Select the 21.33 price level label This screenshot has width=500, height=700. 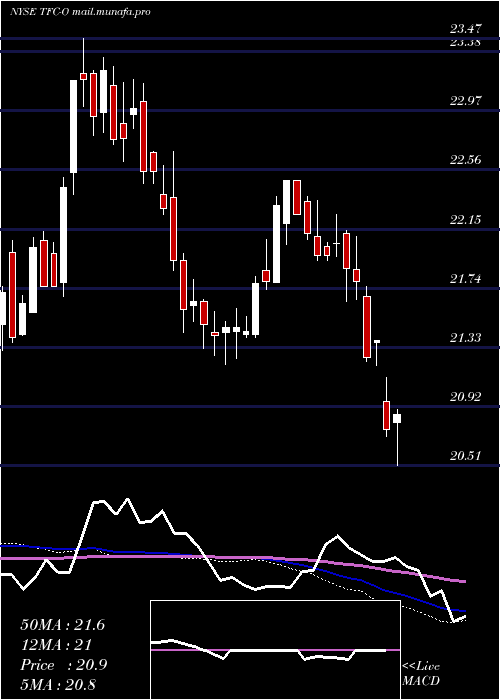click(x=466, y=338)
